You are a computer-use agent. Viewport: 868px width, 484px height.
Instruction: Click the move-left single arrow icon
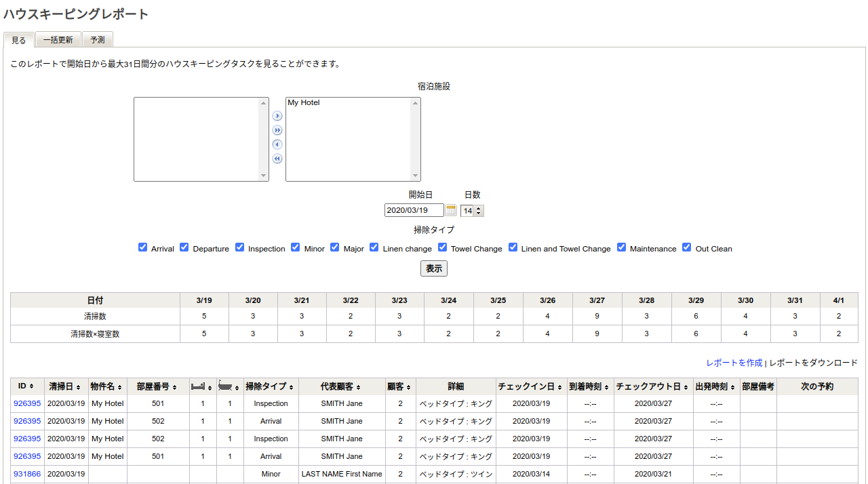pos(277,144)
